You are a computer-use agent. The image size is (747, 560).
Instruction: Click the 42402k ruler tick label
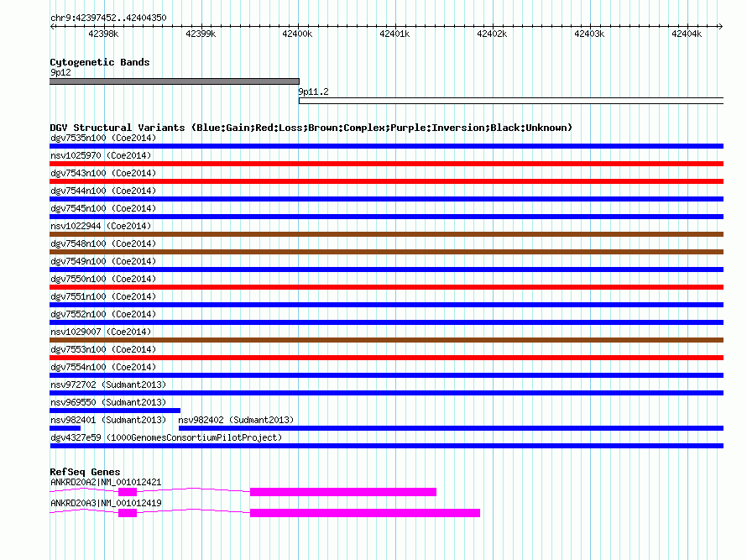click(x=492, y=34)
